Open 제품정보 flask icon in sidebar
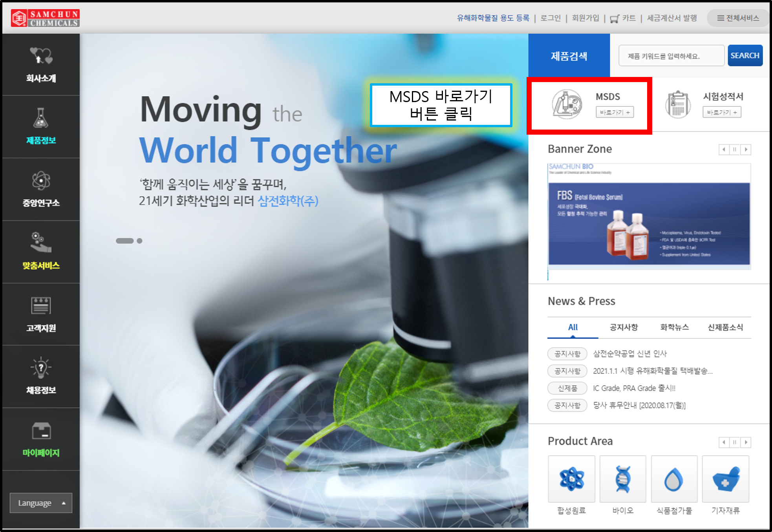Viewport: 772px width, 532px height. click(x=41, y=118)
